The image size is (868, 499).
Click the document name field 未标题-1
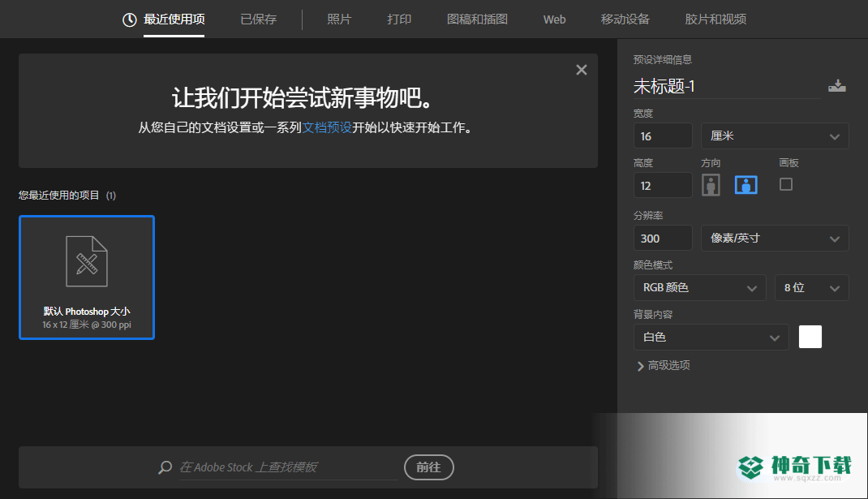point(727,86)
